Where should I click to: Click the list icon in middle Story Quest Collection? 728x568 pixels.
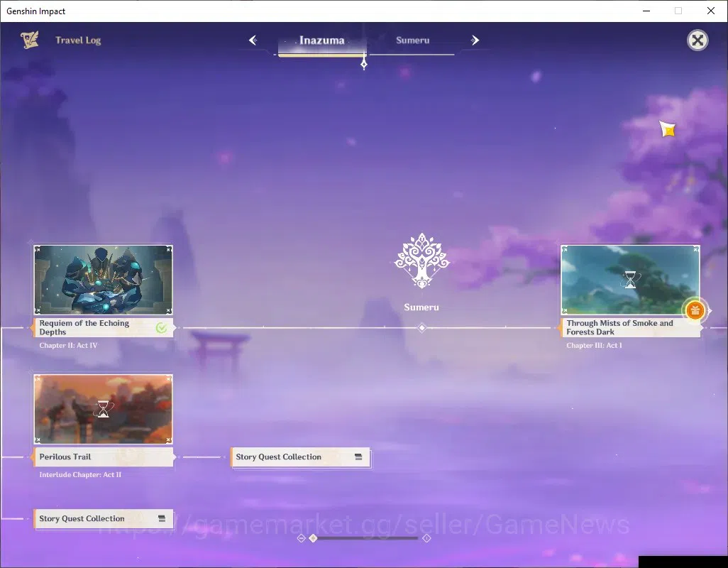(358, 457)
